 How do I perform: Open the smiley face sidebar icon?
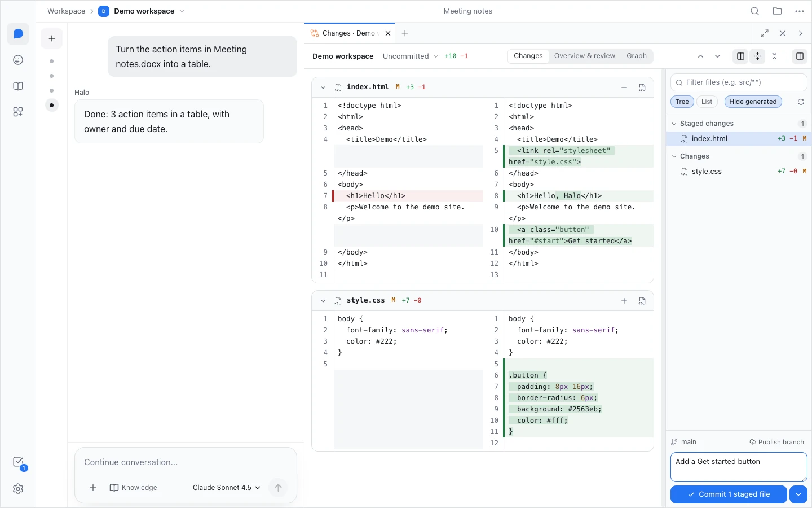pyautogui.click(x=18, y=60)
